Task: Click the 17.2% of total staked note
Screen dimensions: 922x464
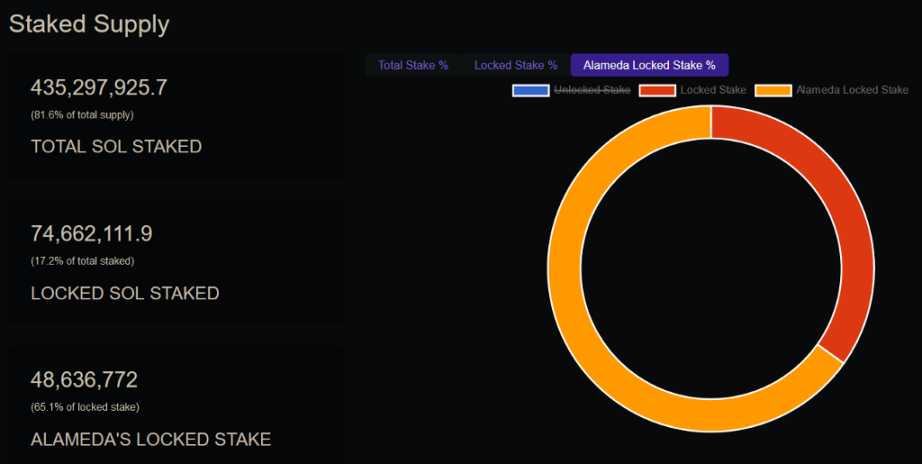Action: coord(82,261)
